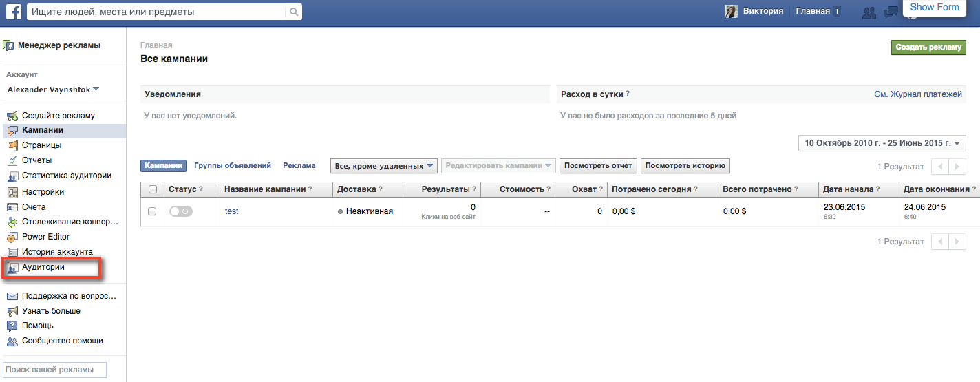Image resolution: width=980 pixels, height=382 pixels.
Task: Switch to Группы объявлений tab
Action: click(233, 165)
